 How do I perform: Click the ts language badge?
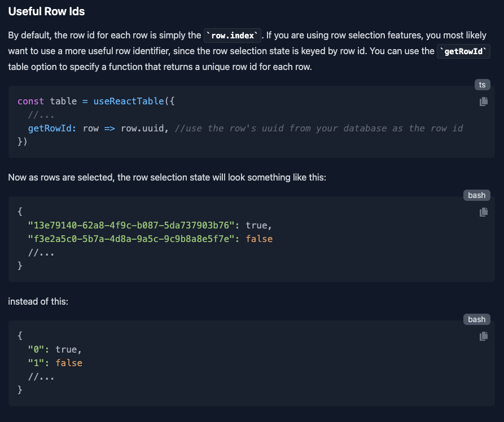482,85
